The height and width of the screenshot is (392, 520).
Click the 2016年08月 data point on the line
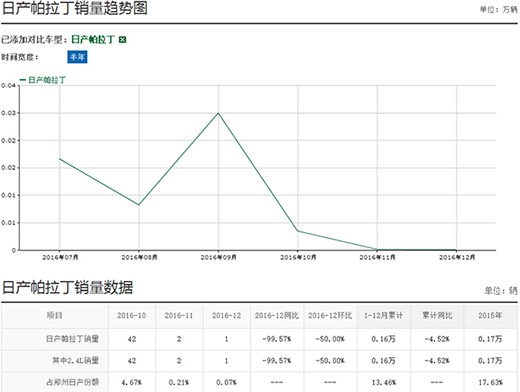click(x=139, y=205)
